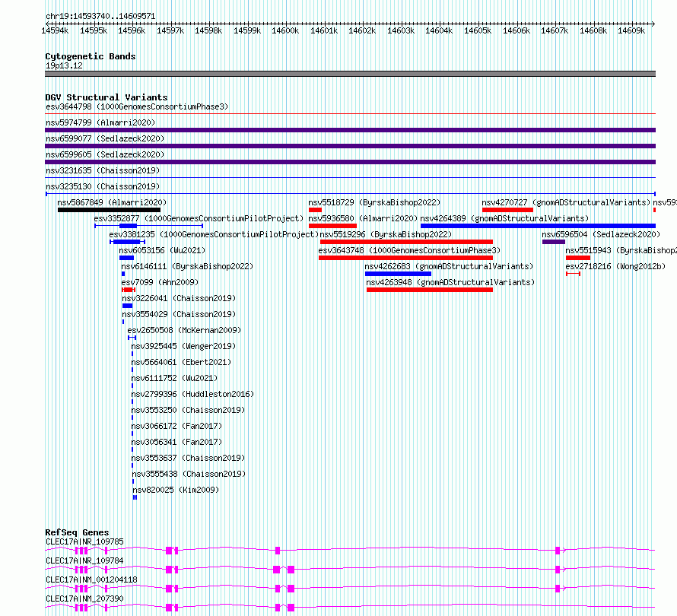Click the Cytogenetic Bands track title
Viewport: 677px width, 616px height.
91,56
